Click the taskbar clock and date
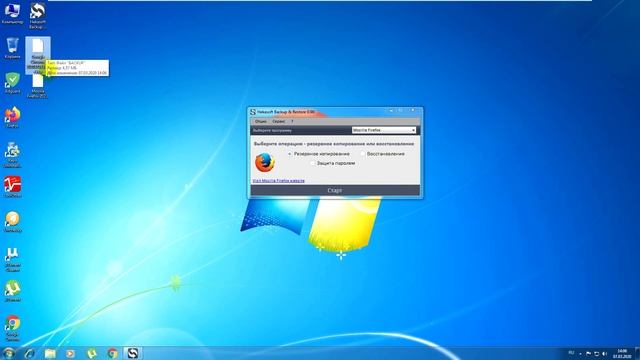 point(622,353)
